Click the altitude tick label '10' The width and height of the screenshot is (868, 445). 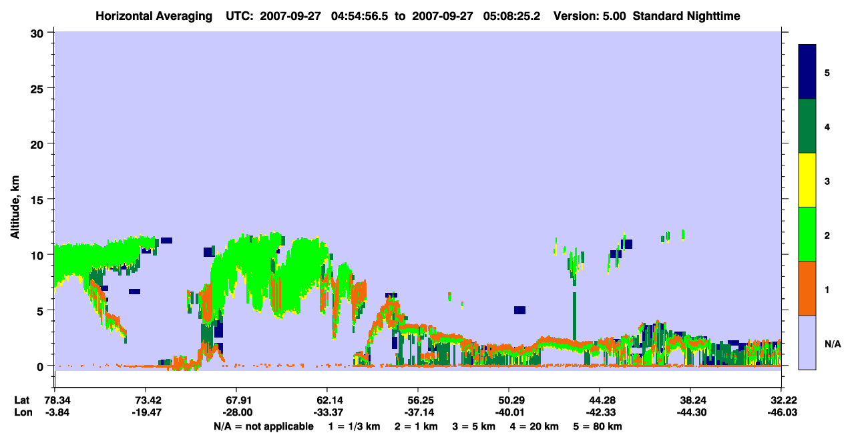click(38, 255)
